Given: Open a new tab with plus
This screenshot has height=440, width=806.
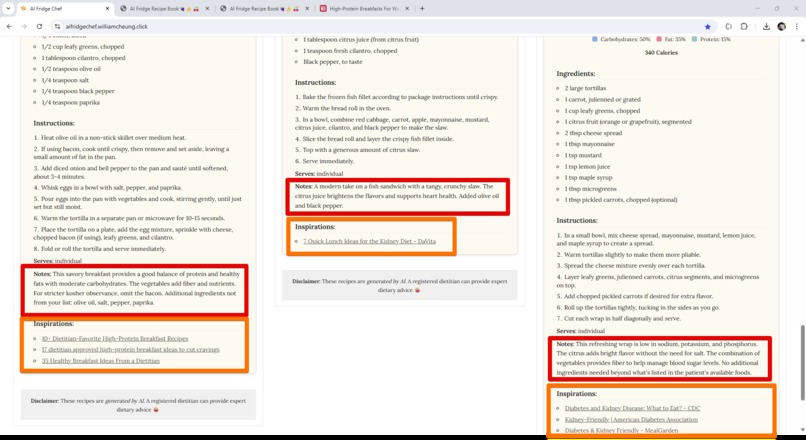Looking at the screenshot, I should 422,9.
